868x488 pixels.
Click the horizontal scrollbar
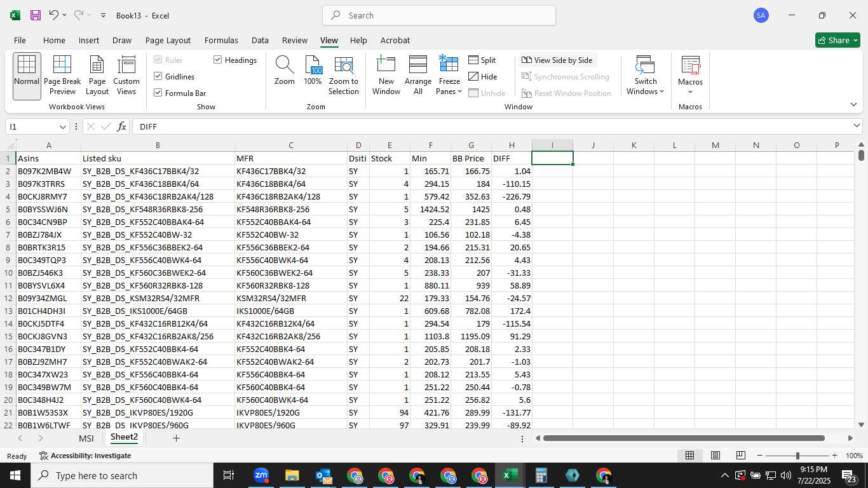click(684, 438)
